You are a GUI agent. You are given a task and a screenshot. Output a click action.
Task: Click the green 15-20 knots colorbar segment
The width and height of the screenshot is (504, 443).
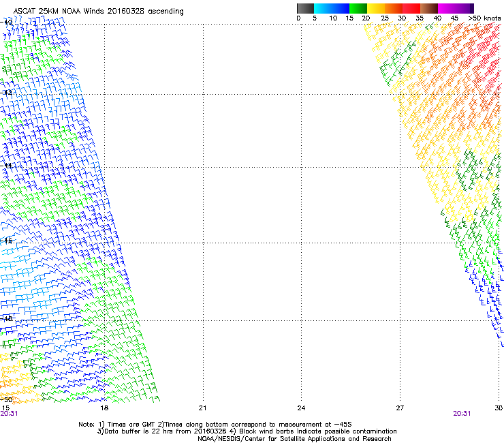[x=358, y=8]
